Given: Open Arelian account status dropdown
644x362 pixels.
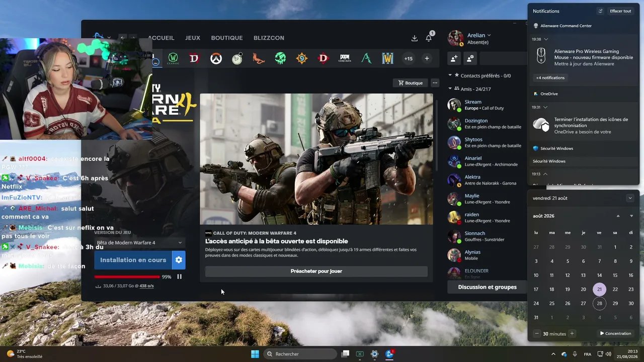Looking at the screenshot, I should point(478,35).
